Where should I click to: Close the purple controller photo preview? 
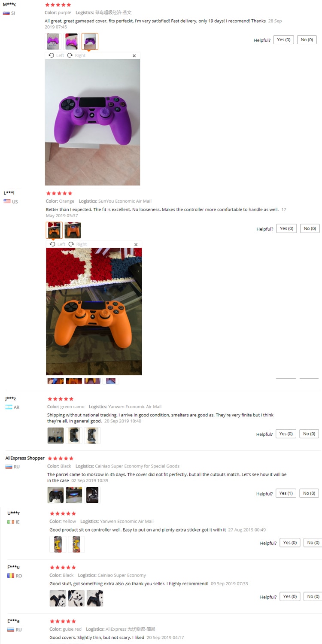click(134, 56)
